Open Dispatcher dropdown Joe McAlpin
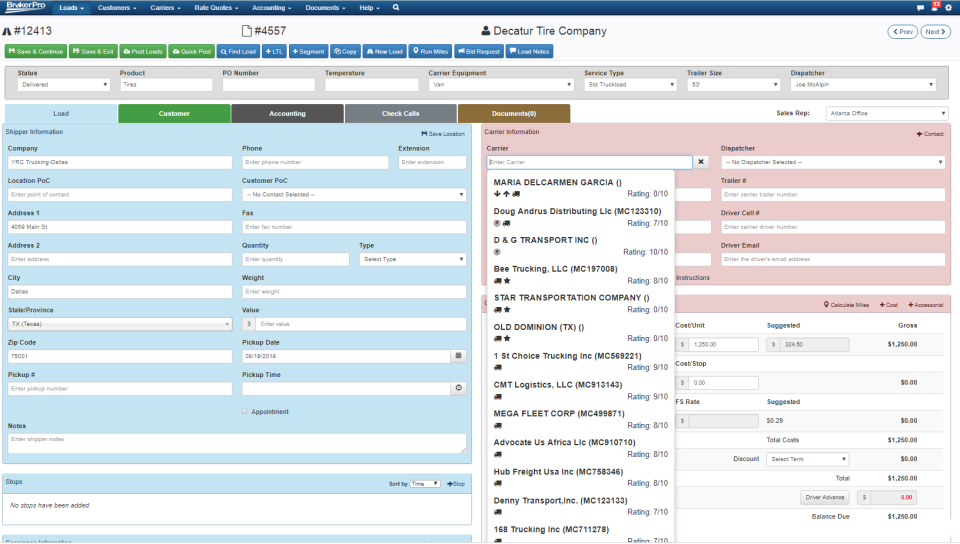 (863, 84)
